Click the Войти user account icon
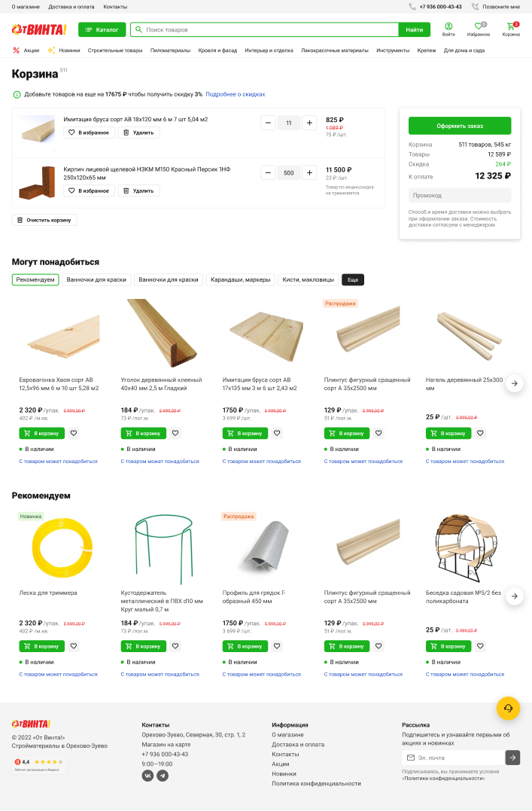The width and height of the screenshot is (532, 811). (448, 29)
